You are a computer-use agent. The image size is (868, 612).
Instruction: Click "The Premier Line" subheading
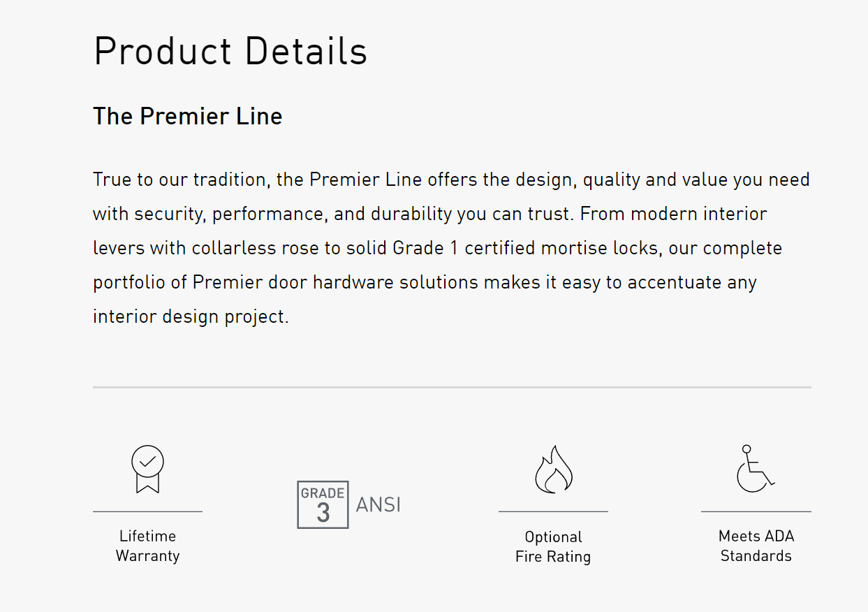[187, 116]
